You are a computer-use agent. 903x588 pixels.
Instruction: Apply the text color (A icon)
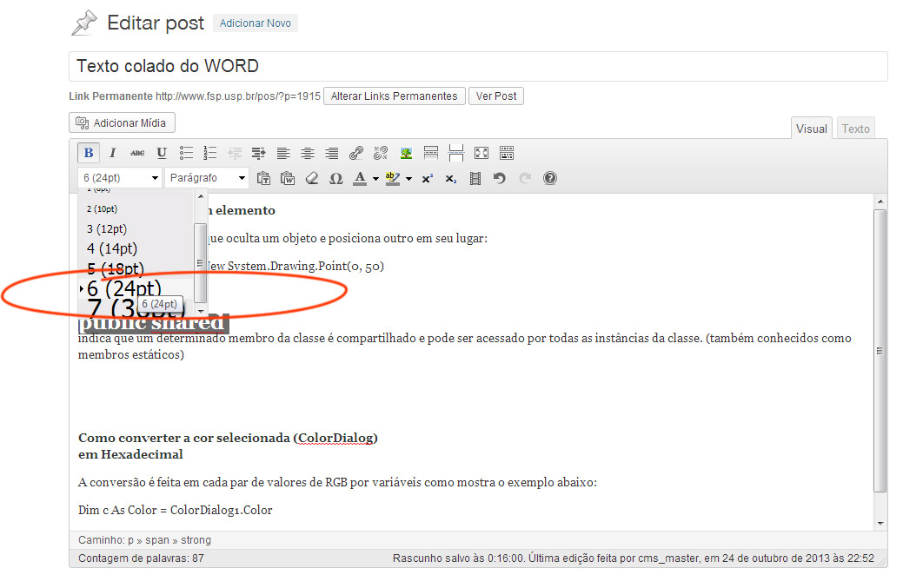(x=360, y=178)
